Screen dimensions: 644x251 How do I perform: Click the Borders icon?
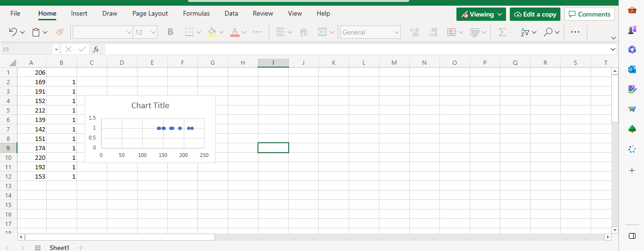click(189, 32)
